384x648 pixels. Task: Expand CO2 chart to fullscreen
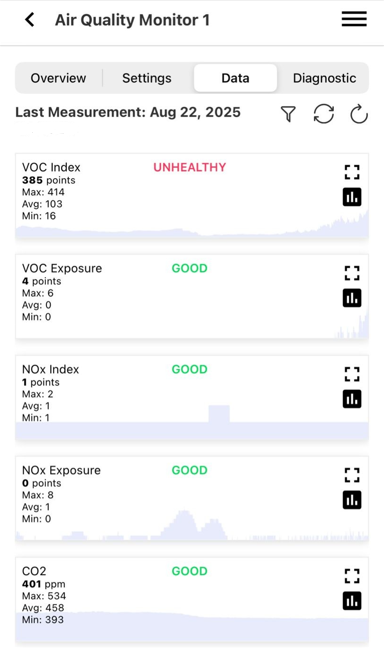click(352, 576)
